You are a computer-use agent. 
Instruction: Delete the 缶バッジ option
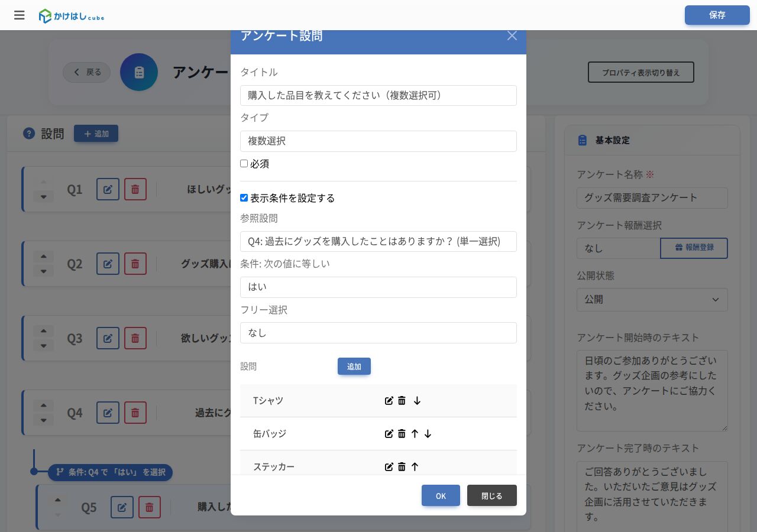point(402,434)
